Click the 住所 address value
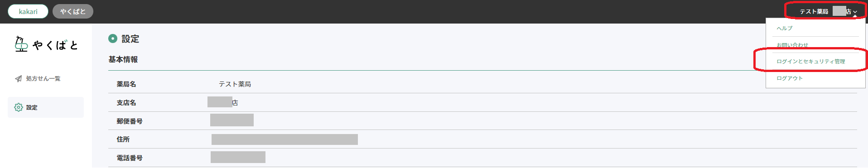 click(285, 139)
